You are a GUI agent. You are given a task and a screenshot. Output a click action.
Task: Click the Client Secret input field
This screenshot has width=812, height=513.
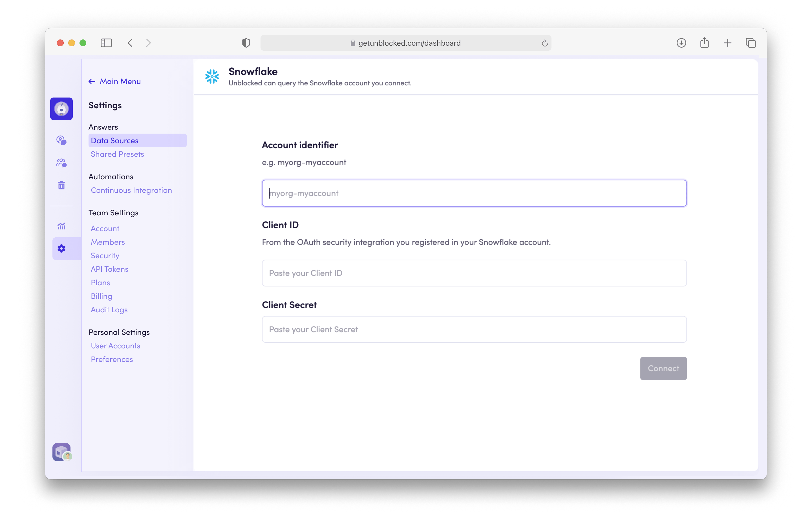[474, 329]
